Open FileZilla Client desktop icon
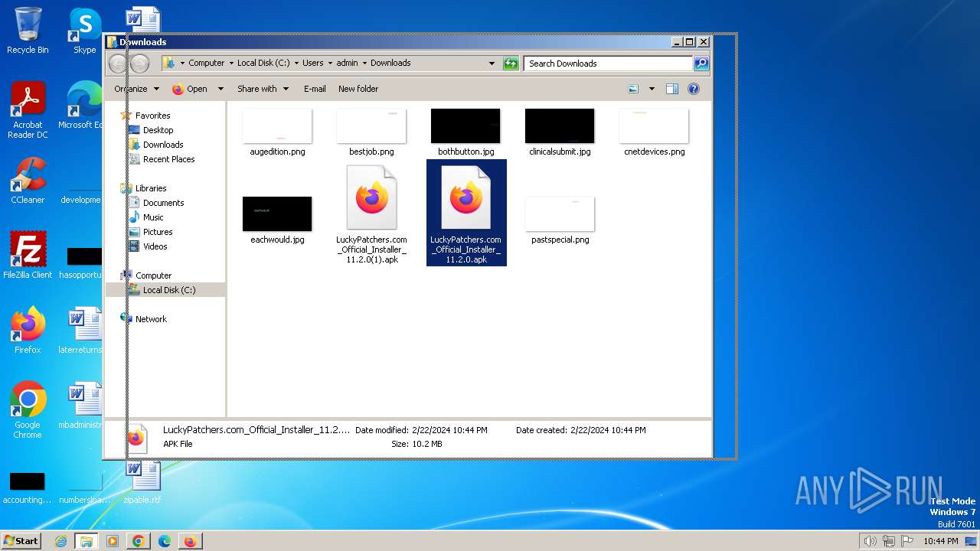Viewport: 980px width, 551px height. [x=28, y=255]
